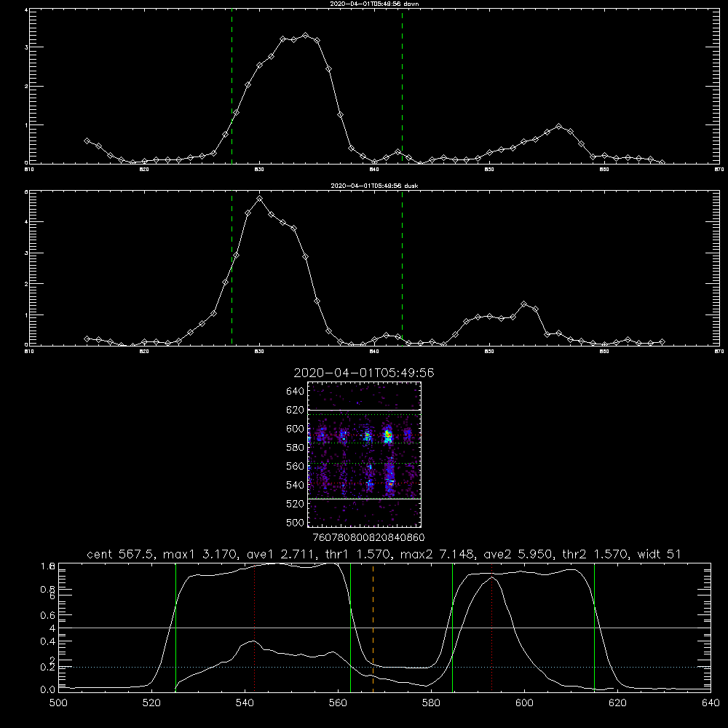Click the '2020-04-01T05:49:56 dusk' plot title
This screenshot has height=728, width=728.
(374, 186)
